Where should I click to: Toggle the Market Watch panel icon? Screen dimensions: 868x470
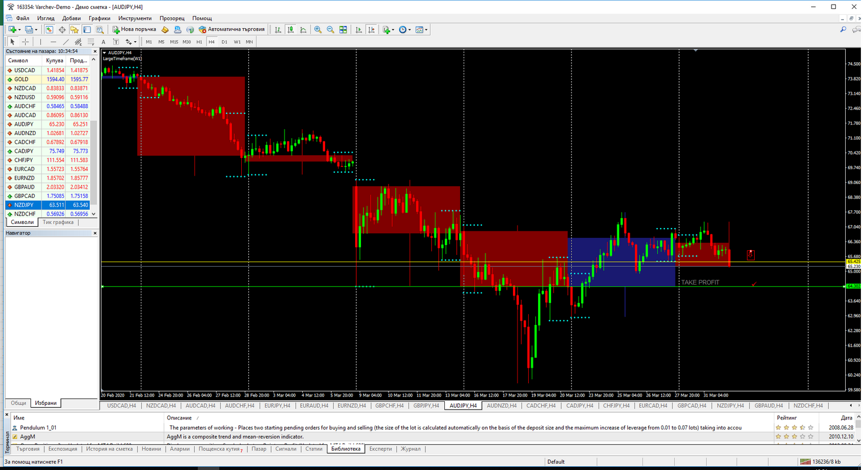pyautogui.click(x=49, y=29)
